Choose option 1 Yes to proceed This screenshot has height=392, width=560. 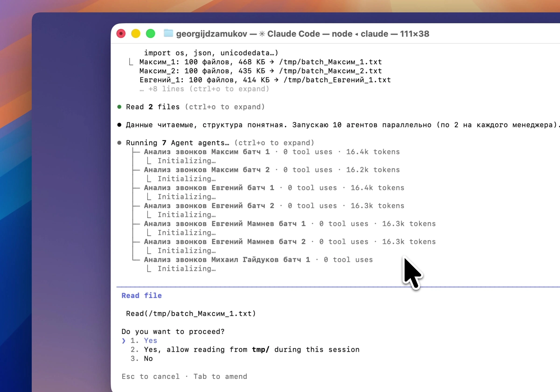[150, 341]
